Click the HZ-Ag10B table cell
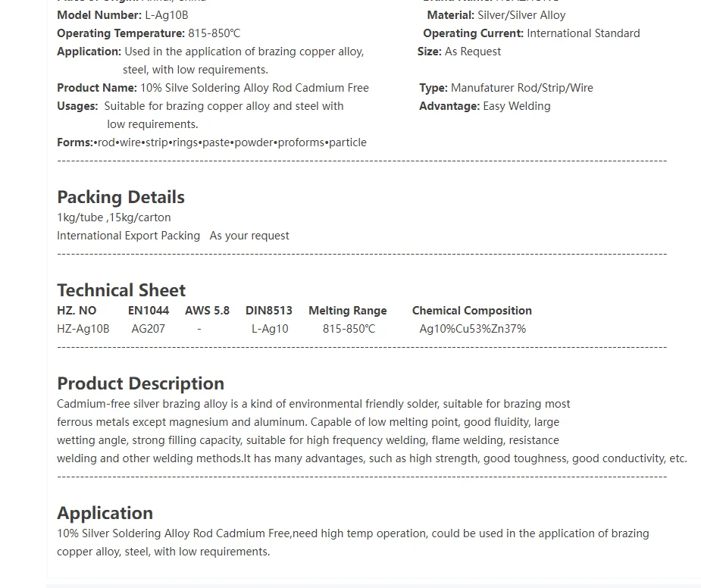Viewport: 701px width, 588px height. click(x=83, y=329)
